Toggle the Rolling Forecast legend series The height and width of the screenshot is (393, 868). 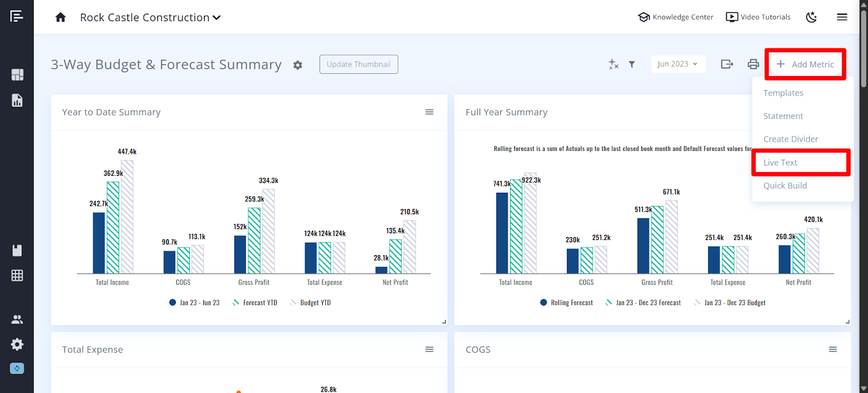click(567, 303)
